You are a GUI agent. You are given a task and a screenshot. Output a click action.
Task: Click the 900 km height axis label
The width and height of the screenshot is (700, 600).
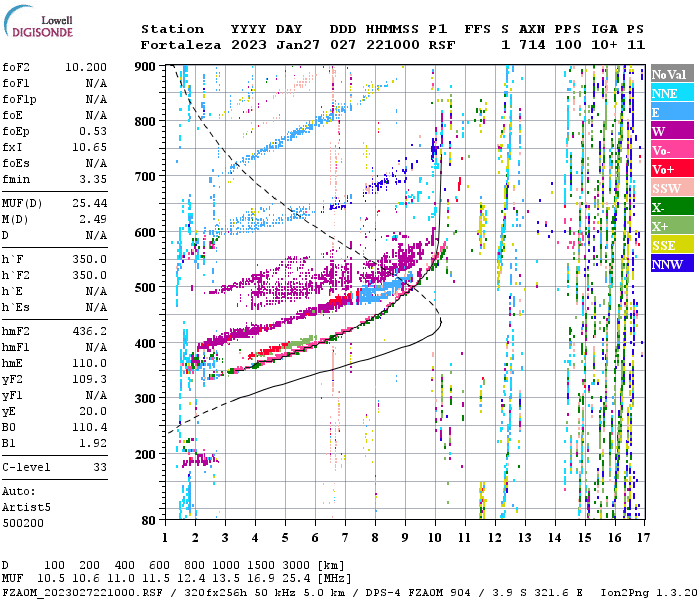tap(145, 67)
